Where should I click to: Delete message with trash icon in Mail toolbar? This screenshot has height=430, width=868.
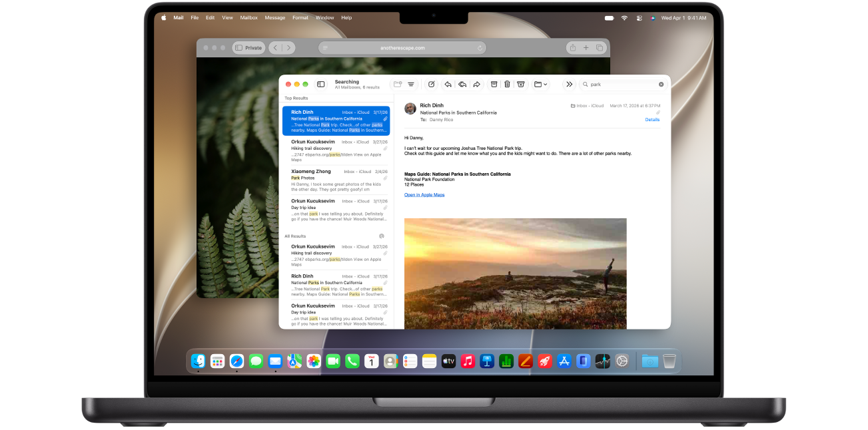tap(507, 85)
